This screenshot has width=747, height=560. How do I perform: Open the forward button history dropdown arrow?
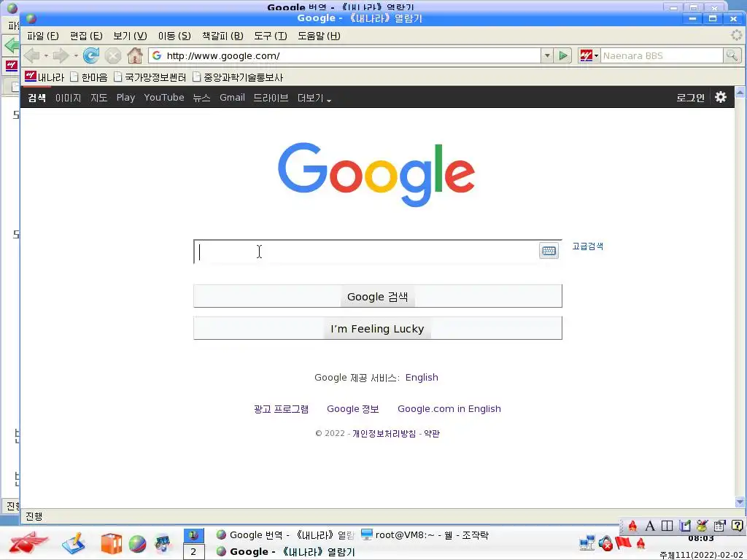pos(76,55)
